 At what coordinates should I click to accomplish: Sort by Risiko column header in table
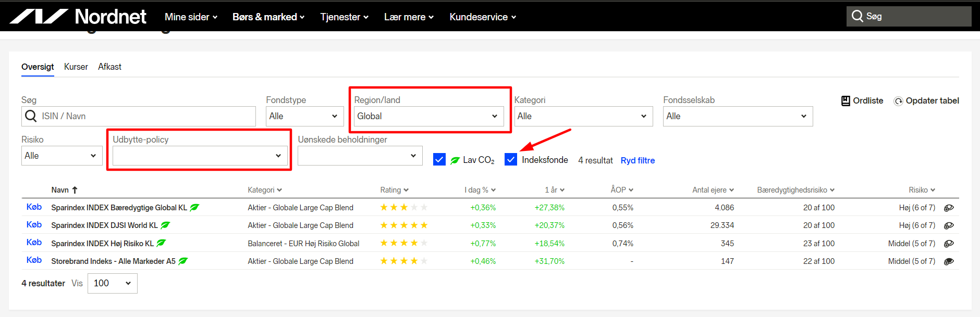point(922,190)
